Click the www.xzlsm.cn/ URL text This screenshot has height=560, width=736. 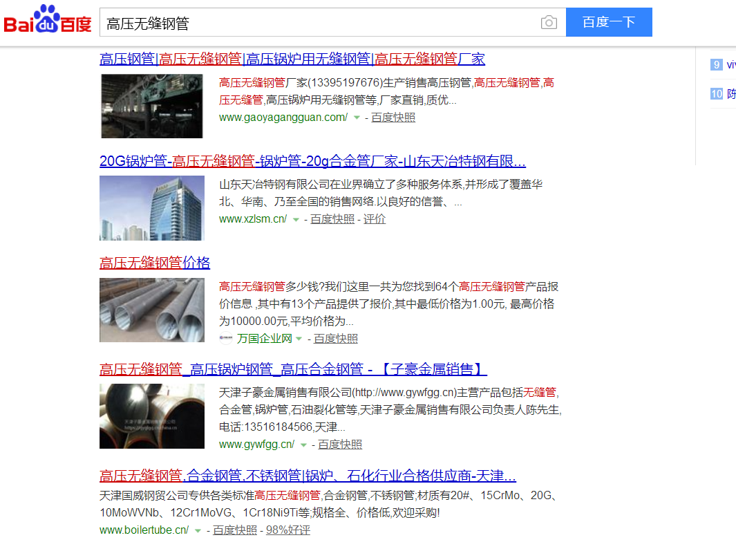(x=252, y=218)
